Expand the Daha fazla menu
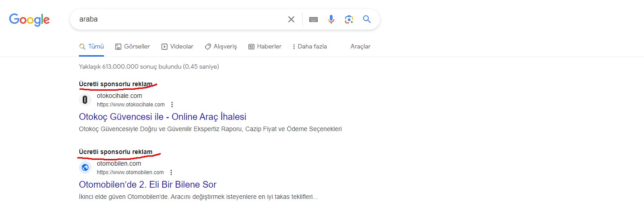 tap(309, 46)
